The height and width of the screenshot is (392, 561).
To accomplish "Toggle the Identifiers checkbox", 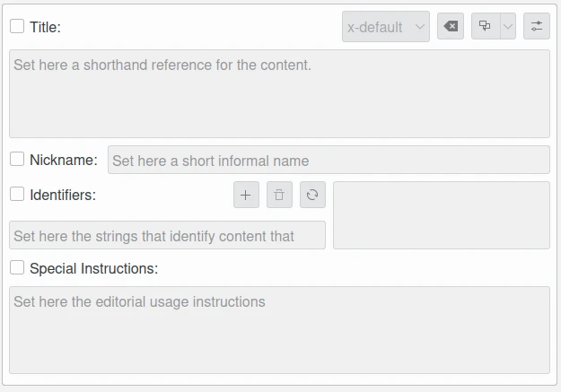I will click(17, 195).
